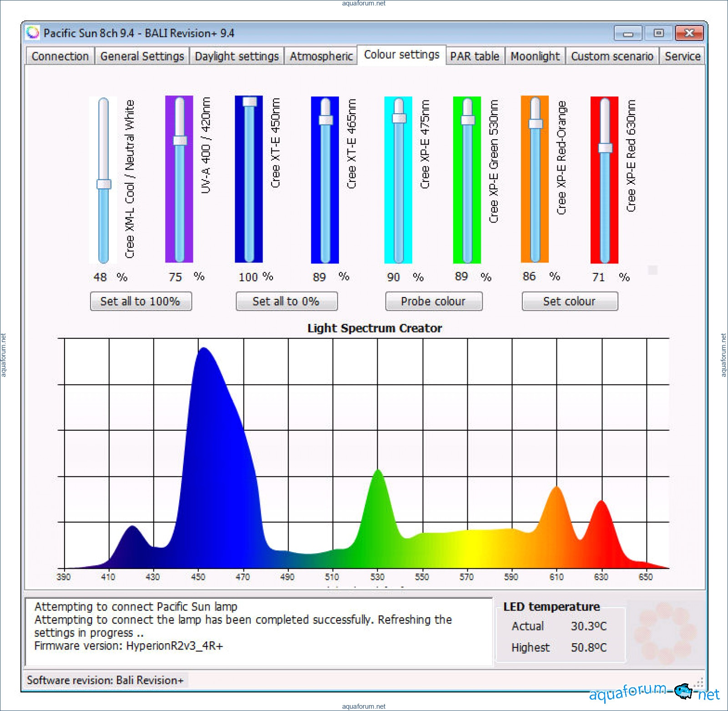The image size is (728, 711).
Task: Switch to the Custom scenario tab
Action: (x=612, y=56)
